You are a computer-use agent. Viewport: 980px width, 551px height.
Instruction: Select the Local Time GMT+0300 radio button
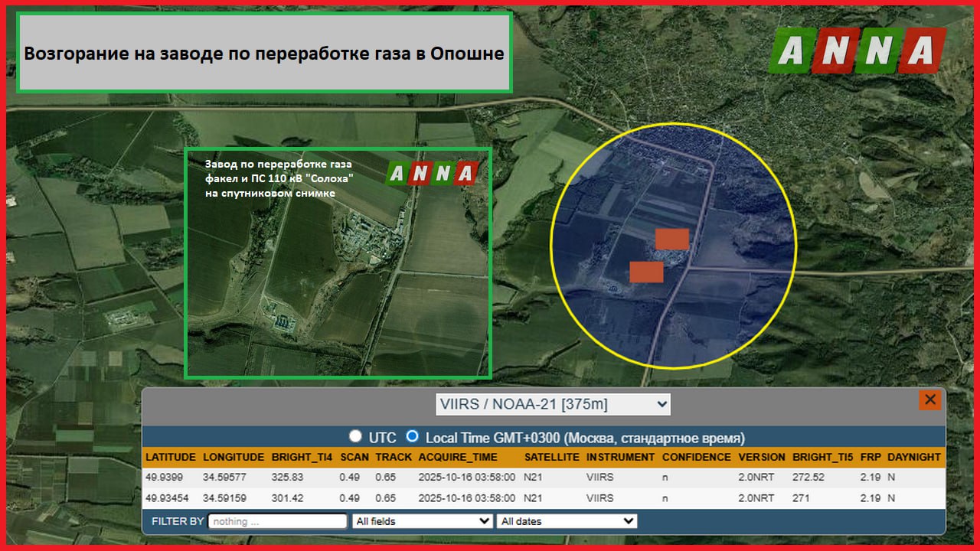pos(413,437)
